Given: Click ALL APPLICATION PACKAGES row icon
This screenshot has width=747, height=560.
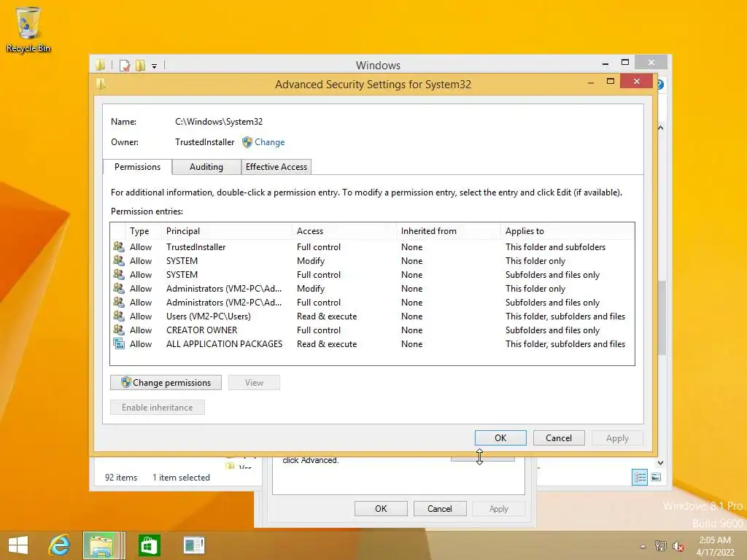Looking at the screenshot, I should pos(119,343).
